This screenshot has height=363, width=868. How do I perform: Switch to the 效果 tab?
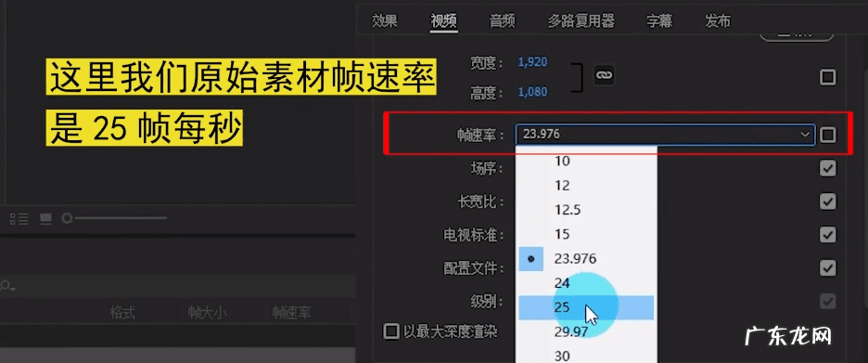384,21
